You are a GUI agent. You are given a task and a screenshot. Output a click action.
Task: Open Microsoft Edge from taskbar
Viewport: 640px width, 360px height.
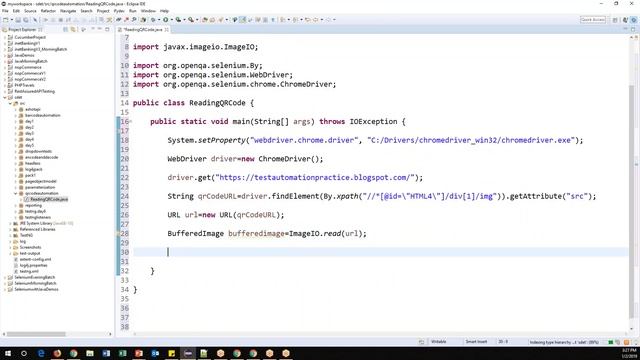41,353
